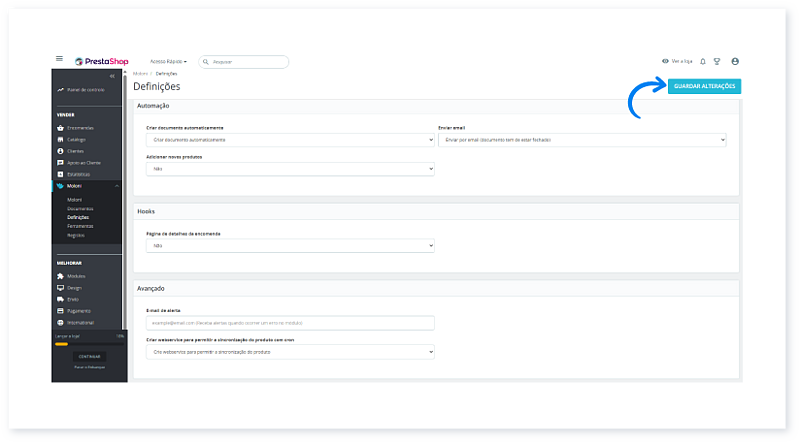Screen dimensions: 800x443
Task: Open notifications bell icon
Action: 703,61
